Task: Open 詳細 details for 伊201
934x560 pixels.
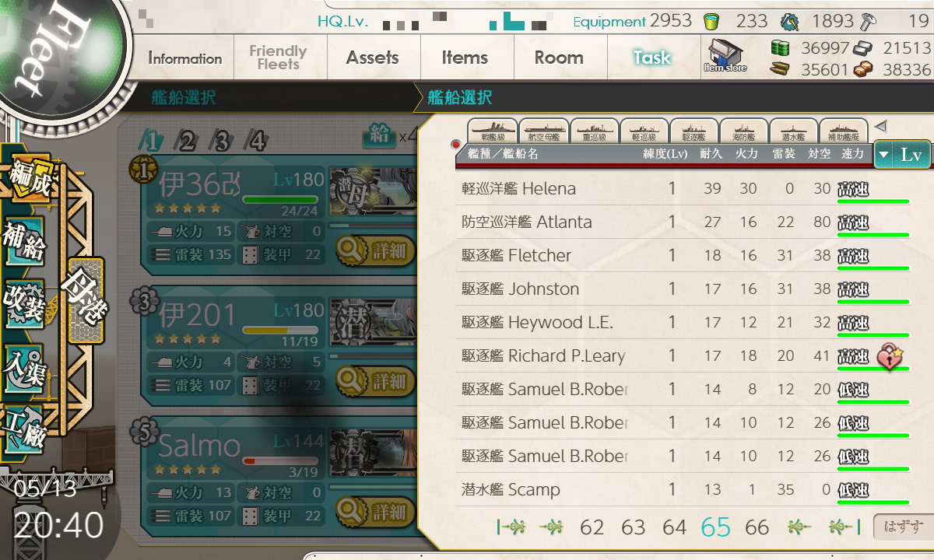Action: 373,381
